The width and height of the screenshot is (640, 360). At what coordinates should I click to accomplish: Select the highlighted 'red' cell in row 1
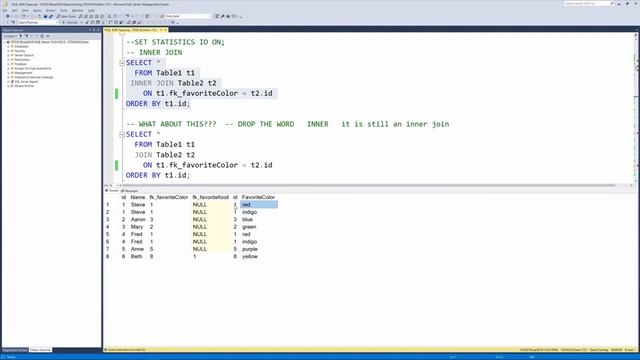259,204
